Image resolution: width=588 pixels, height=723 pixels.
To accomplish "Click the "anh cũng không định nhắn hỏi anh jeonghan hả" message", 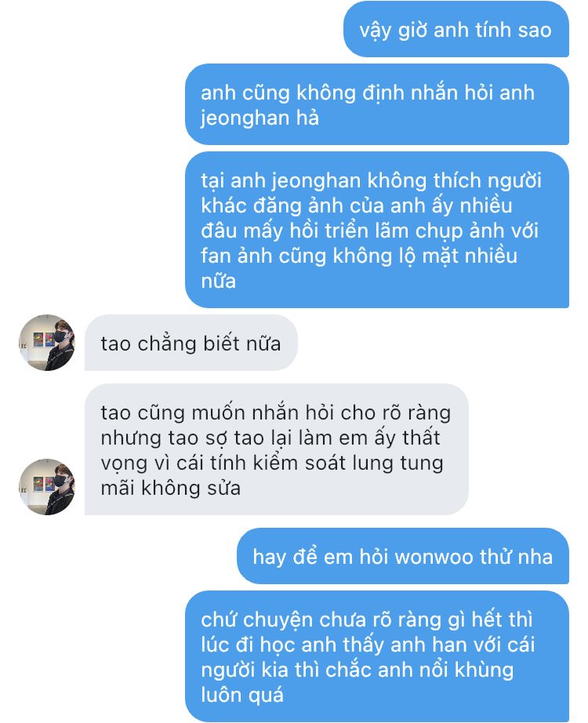I will coord(377,104).
